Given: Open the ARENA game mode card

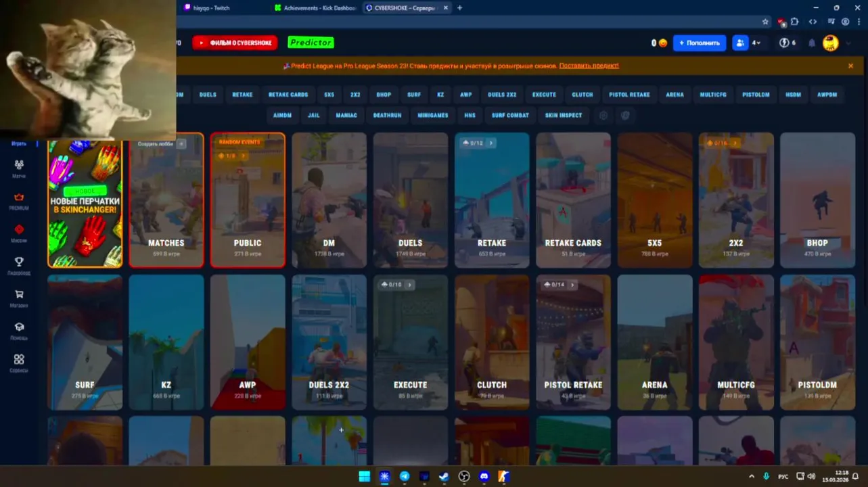Looking at the screenshot, I should [654, 342].
